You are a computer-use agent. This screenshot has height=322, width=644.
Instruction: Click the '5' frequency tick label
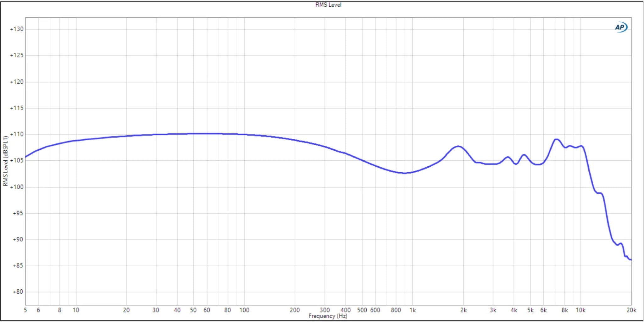tap(25, 310)
